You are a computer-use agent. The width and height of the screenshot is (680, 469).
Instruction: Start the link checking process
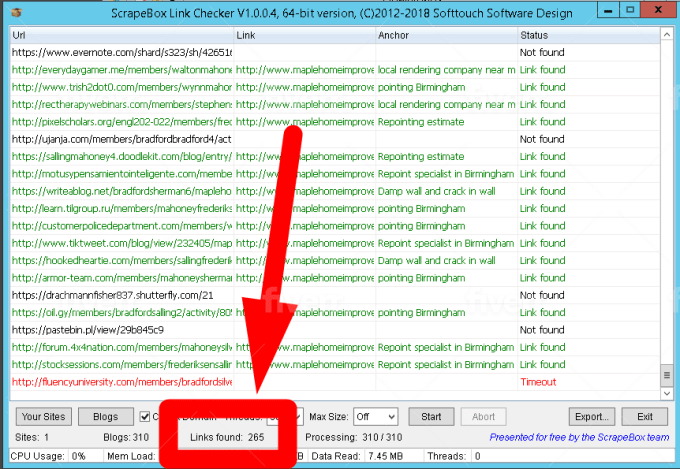click(431, 417)
